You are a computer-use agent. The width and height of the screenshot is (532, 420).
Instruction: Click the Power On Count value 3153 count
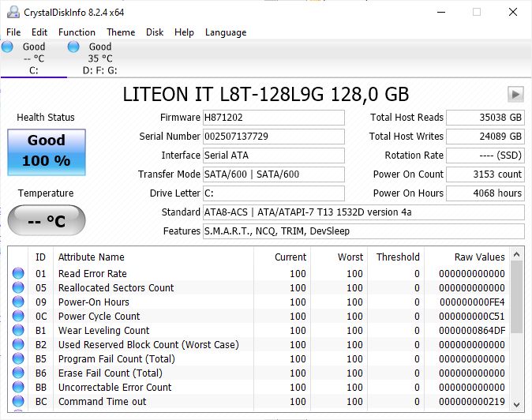[485, 174]
